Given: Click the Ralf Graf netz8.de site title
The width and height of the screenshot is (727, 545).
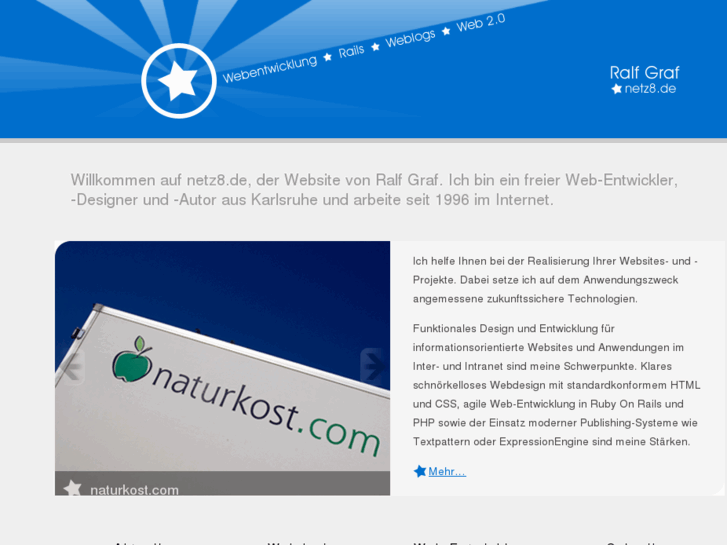Looking at the screenshot, I should pyautogui.click(x=644, y=79).
